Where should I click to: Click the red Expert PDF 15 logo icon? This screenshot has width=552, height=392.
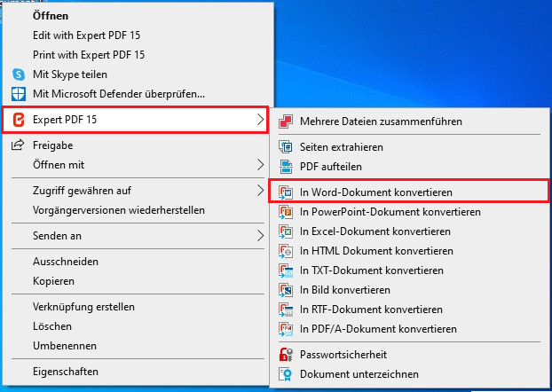[19, 120]
